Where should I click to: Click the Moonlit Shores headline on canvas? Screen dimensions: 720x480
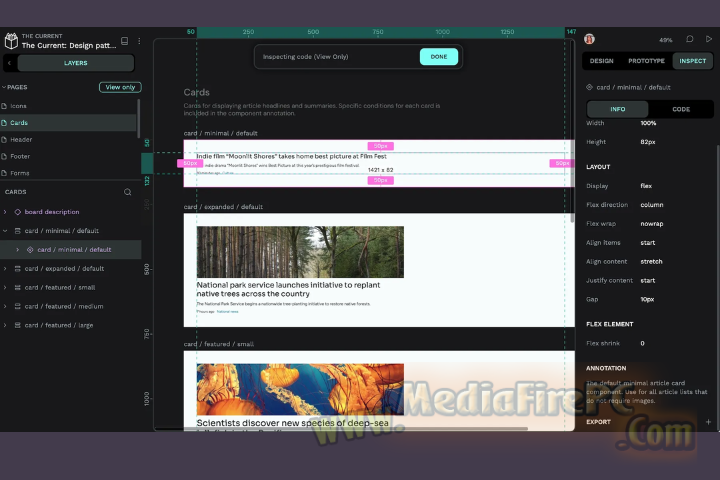click(x=292, y=156)
